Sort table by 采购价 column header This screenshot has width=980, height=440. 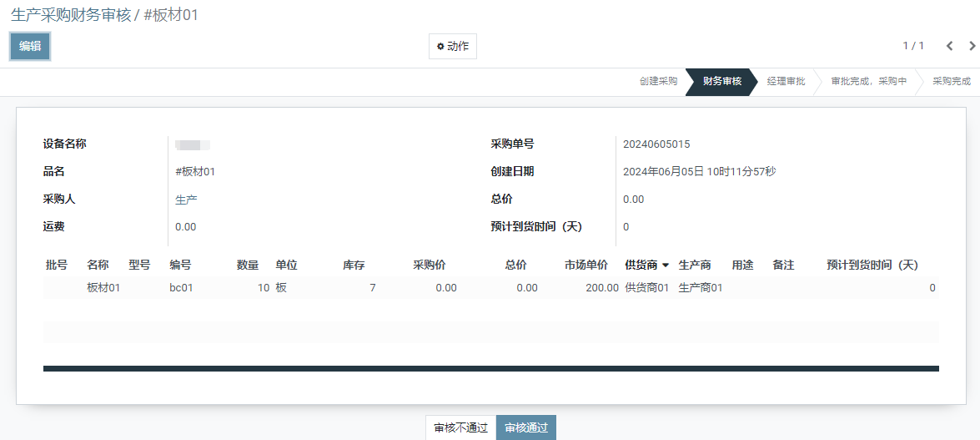coord(429,266)
